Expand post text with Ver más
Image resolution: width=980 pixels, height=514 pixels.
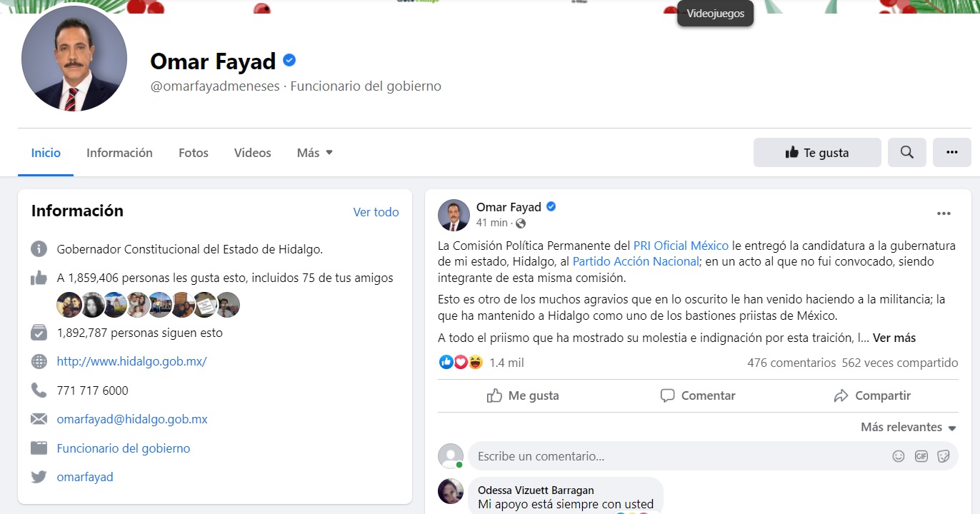tap(894, 338)
